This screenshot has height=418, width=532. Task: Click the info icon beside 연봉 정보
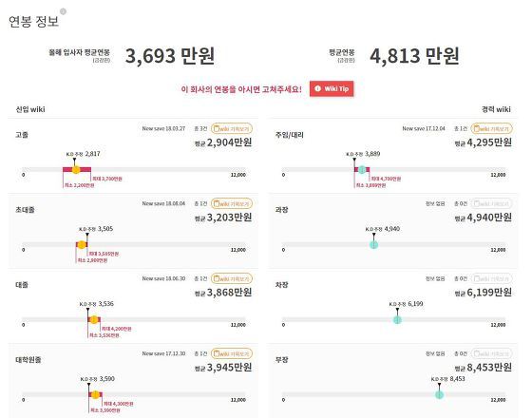[63, 11]
